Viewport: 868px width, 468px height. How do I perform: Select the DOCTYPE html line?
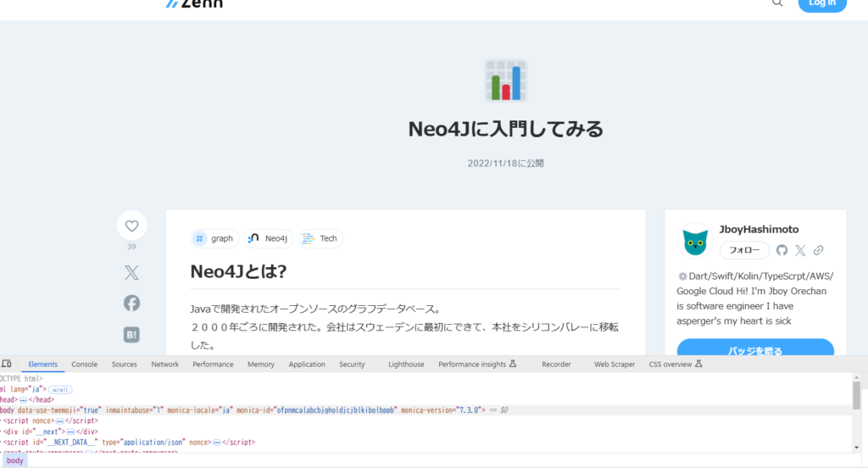coord(21,379)
